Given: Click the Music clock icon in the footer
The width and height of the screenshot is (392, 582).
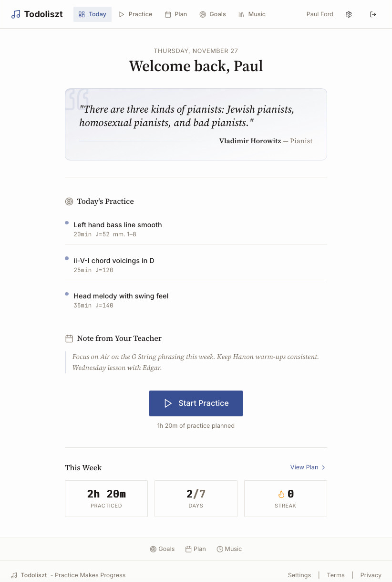Looking at the screenshot, I should (x=220, y=549).
